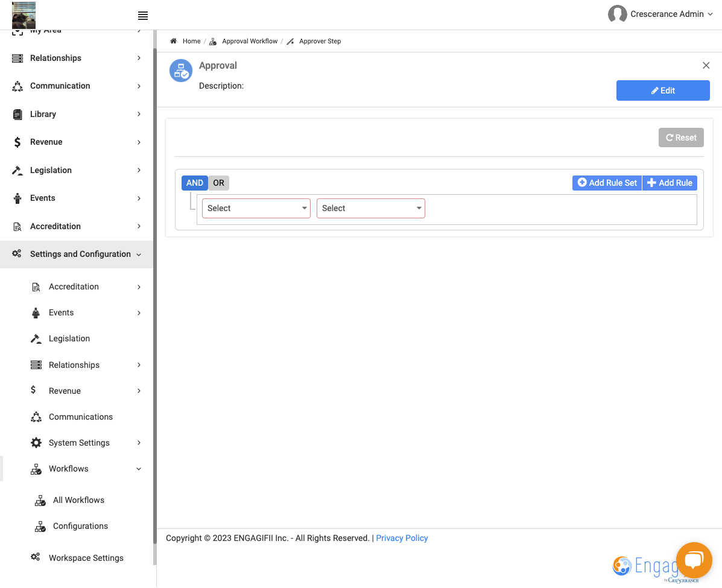Viewport: 722px width, 588px height.
Task: Click the Events person icon in main menu
Action: pos(17,198)
